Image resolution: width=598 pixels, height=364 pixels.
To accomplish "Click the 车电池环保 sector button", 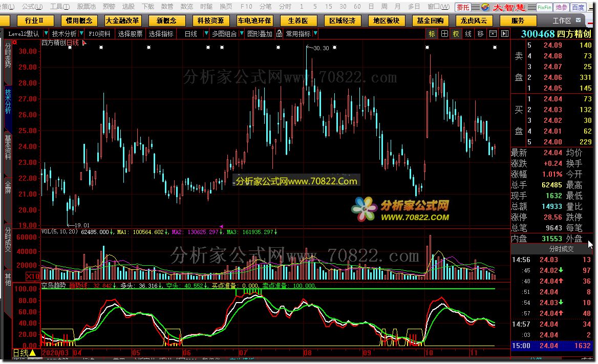I will [x=254, y=20].
